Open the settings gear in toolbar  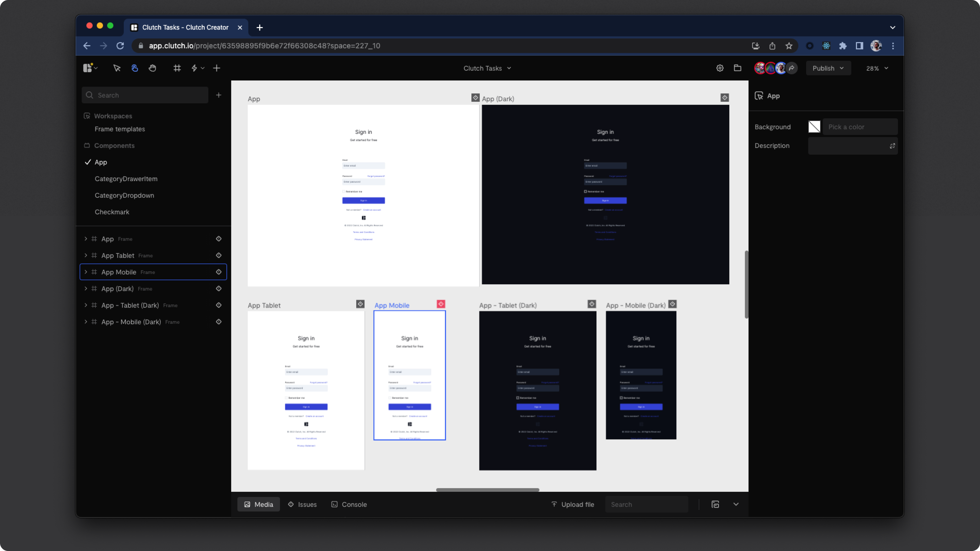coord(720,68)
